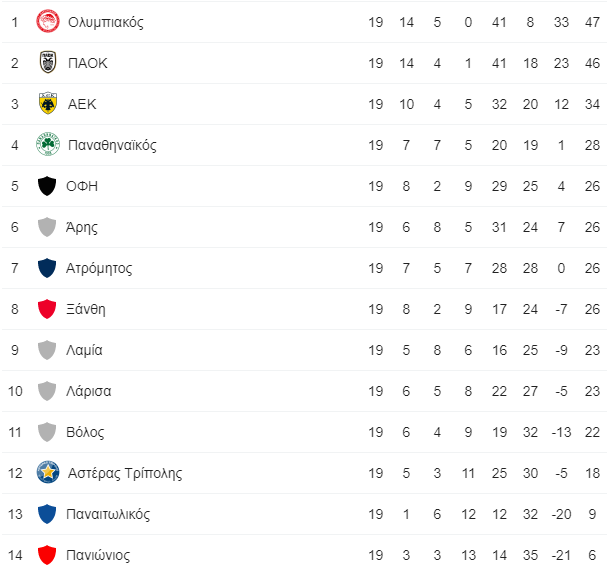Select the Παναθηναϊκός team name

coord(112,145)
